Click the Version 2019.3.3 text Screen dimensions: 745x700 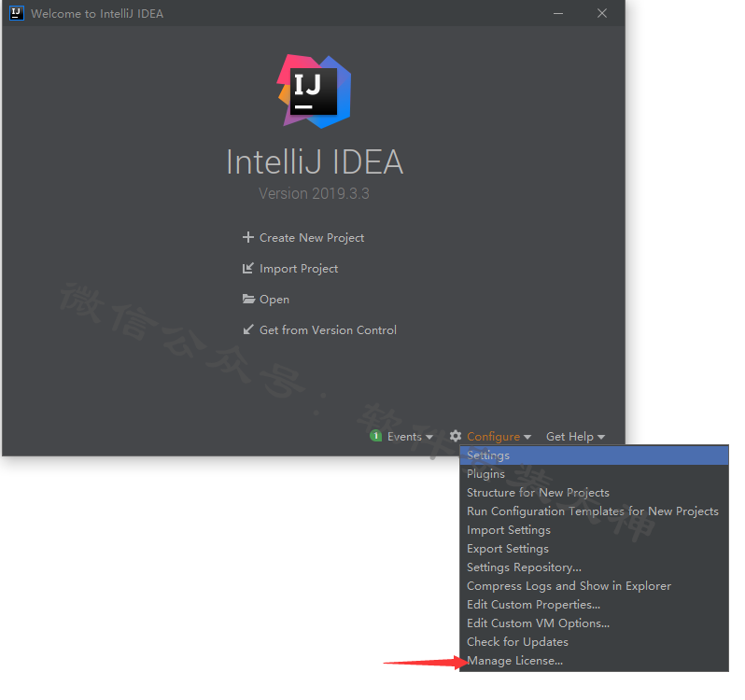(314, 194)
